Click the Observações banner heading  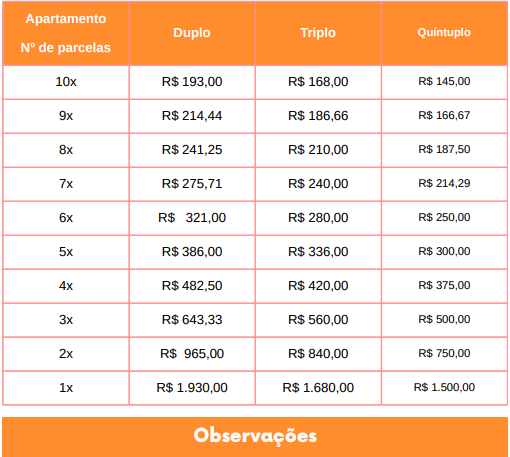click(x=255, y=436)
